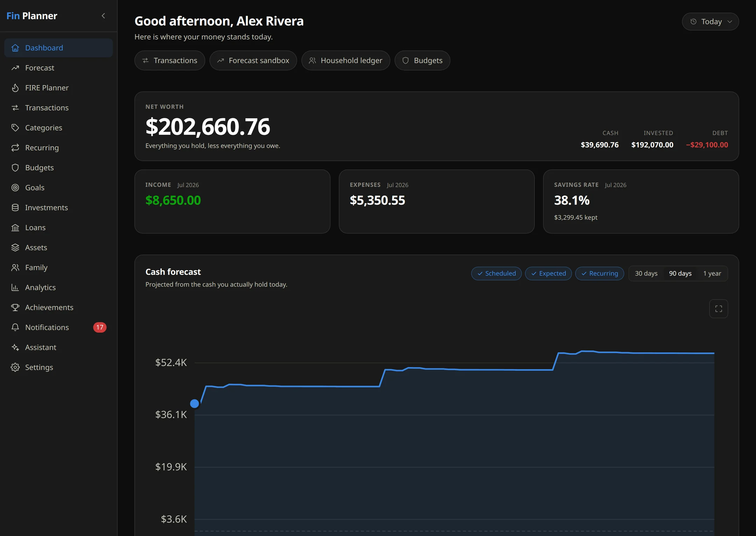Click the debt amount −$29,100.00
756x536 pixels.
[x=707, y=145]
